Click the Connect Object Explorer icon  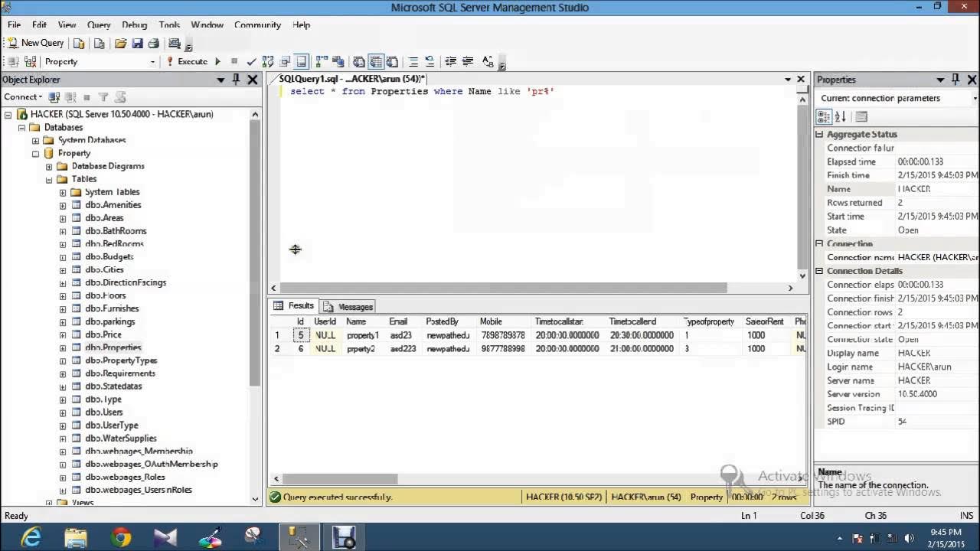pos(54,97)
